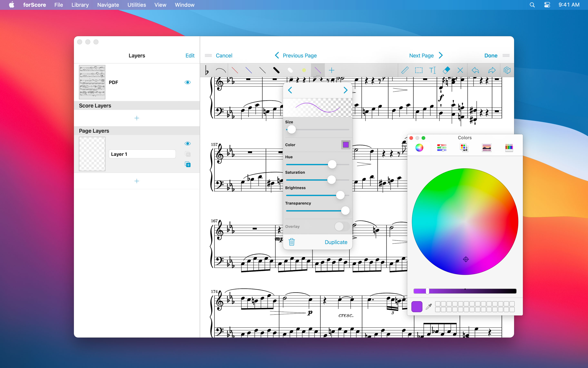Viewport: 588px width, 368px height.
Task: Click Cancel to discard annotations
Action: (x=224, y=55)
